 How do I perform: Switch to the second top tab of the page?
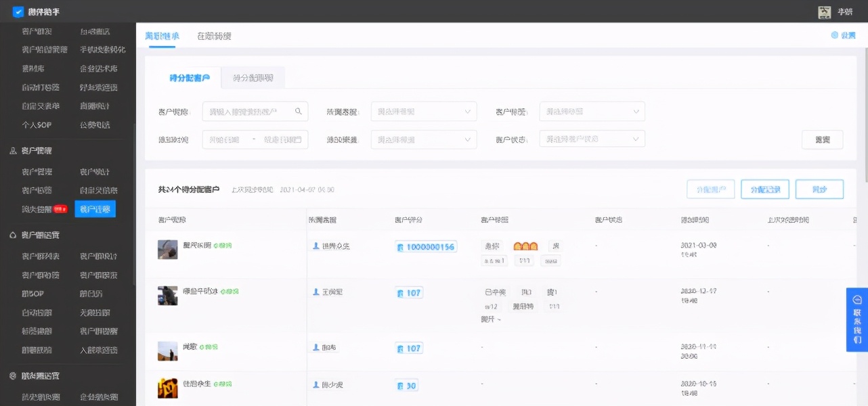coord(214,36)
